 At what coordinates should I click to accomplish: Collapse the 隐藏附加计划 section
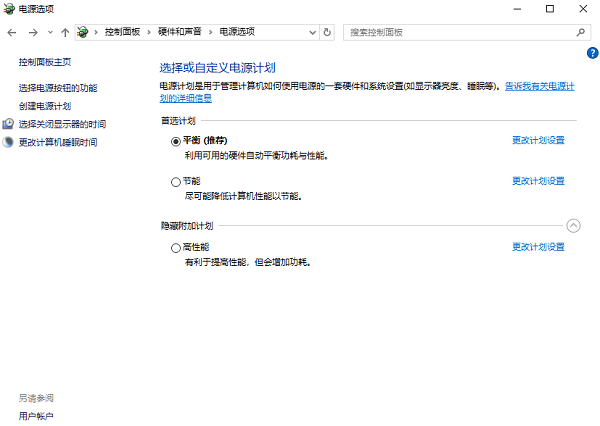tap(573, 226)
